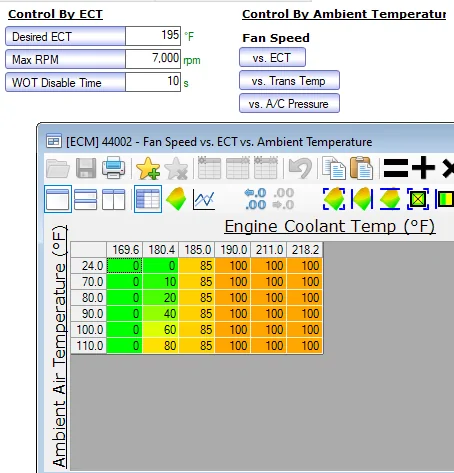Click the table window title bar text
This screenshot has width=454, height=473.
219,142
